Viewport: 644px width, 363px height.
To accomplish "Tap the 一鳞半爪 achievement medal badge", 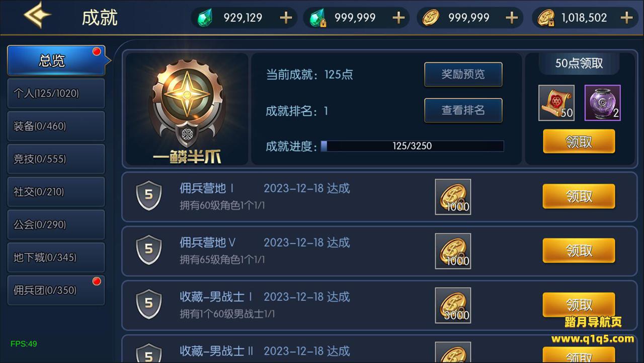I will point(187,109).
